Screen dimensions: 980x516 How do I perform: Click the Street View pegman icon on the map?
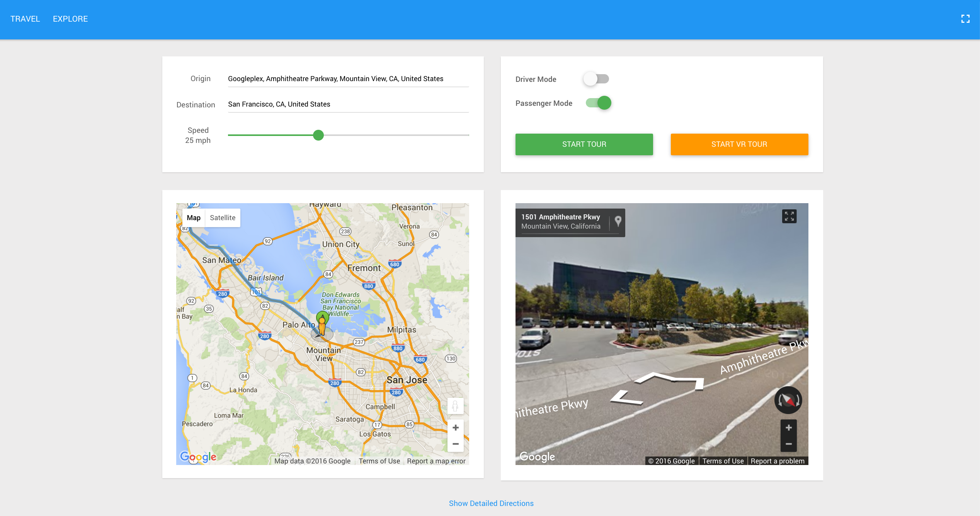click(455, 406)
